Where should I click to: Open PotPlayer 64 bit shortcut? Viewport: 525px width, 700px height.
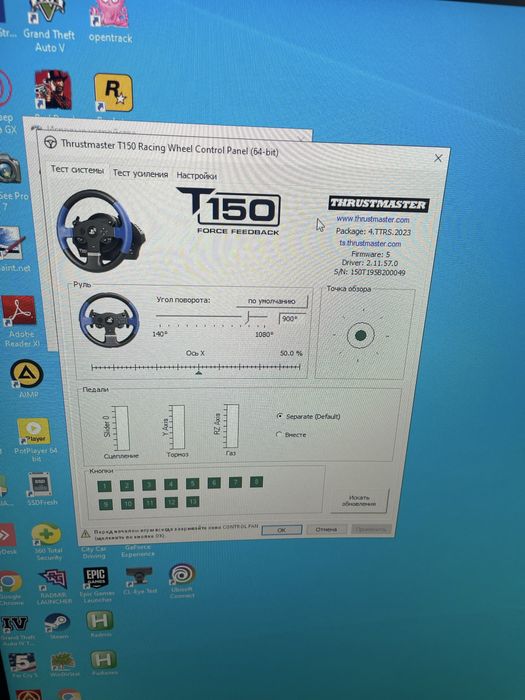(x=35, y=439)
